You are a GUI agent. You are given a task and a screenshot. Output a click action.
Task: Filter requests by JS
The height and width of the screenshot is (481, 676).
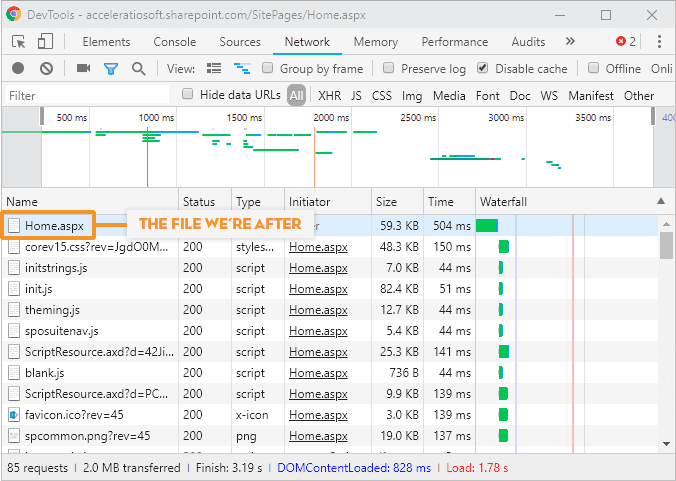[x=356, y=96]
